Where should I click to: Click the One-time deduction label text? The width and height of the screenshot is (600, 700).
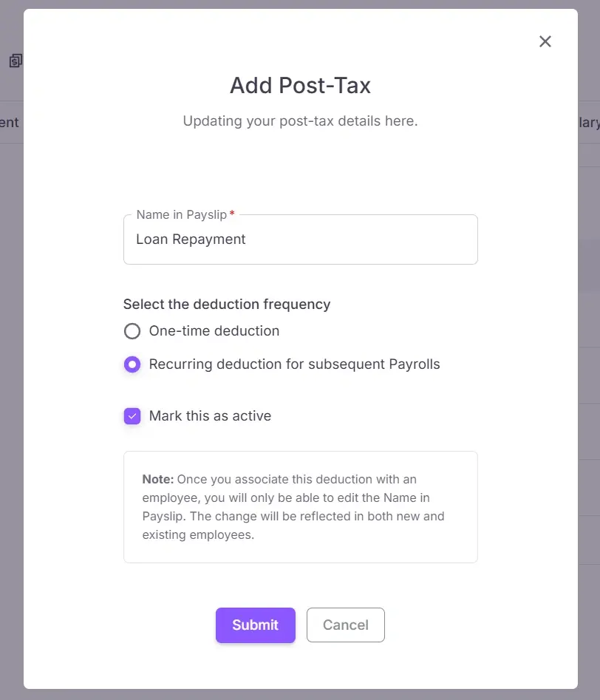[x=214, y=330]
